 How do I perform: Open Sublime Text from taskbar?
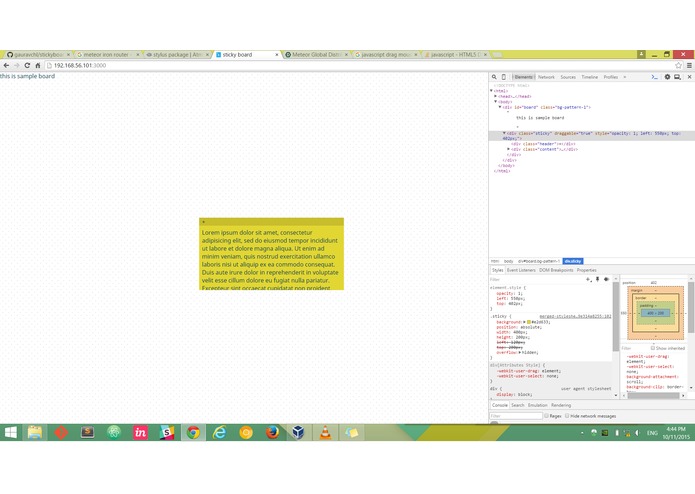point(87,432)
